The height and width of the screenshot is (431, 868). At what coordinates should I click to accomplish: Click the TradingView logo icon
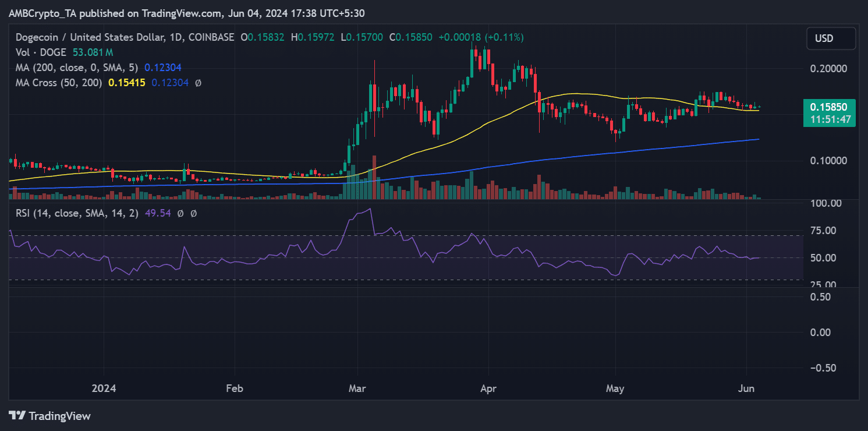[17, 416]
